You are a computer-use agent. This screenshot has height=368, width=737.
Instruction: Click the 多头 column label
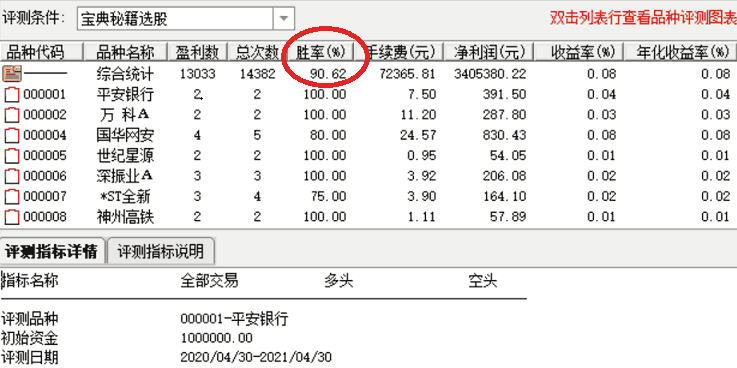click(x=338, y=281)
